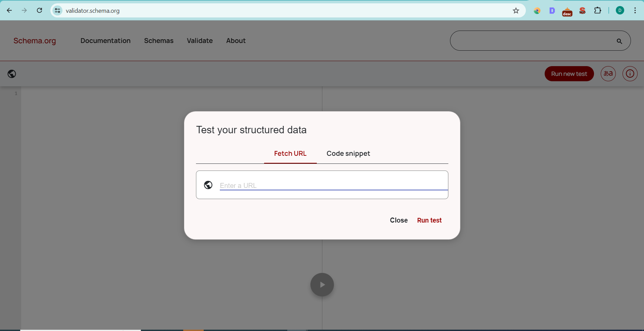Open the Validate menu item
The height and width of the screenshot is (331, 644).
pyautogui.click(x=200, y=41)
